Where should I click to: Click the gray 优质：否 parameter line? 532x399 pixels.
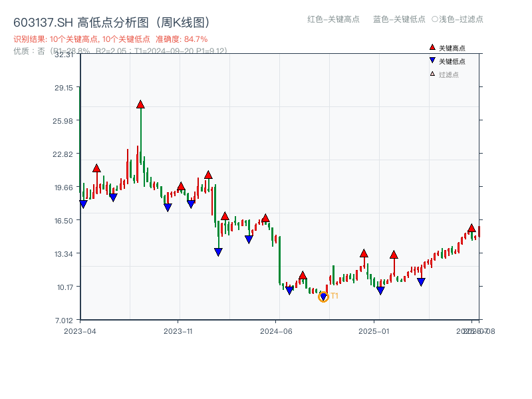120,51
